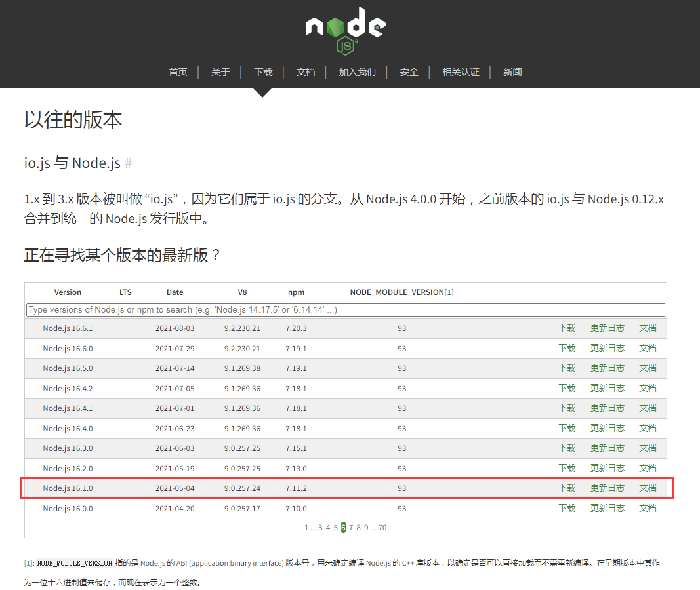Focus the version search input field

click(346, 309)
